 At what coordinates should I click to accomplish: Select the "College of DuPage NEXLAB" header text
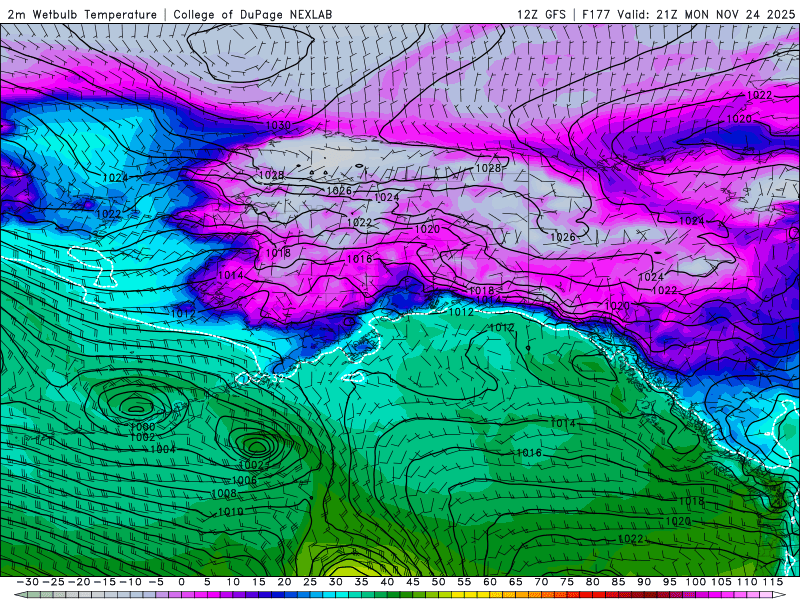[253, 14]
